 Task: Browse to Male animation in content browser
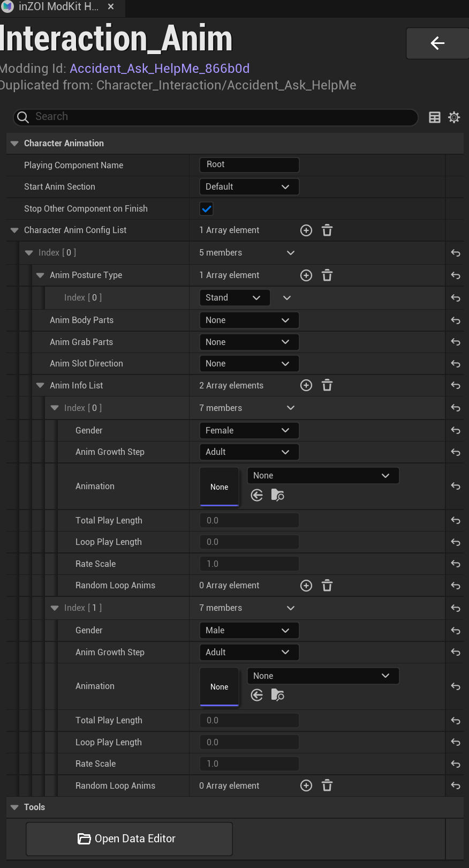[278, 695]
